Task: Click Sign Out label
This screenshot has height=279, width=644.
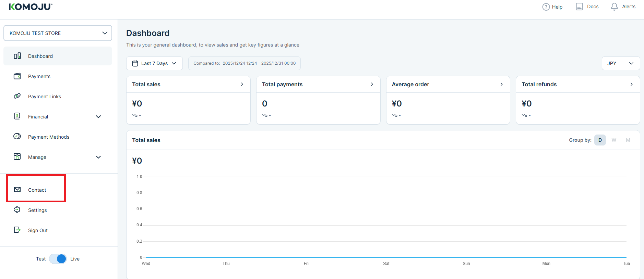Action: [x=38, y=230]
